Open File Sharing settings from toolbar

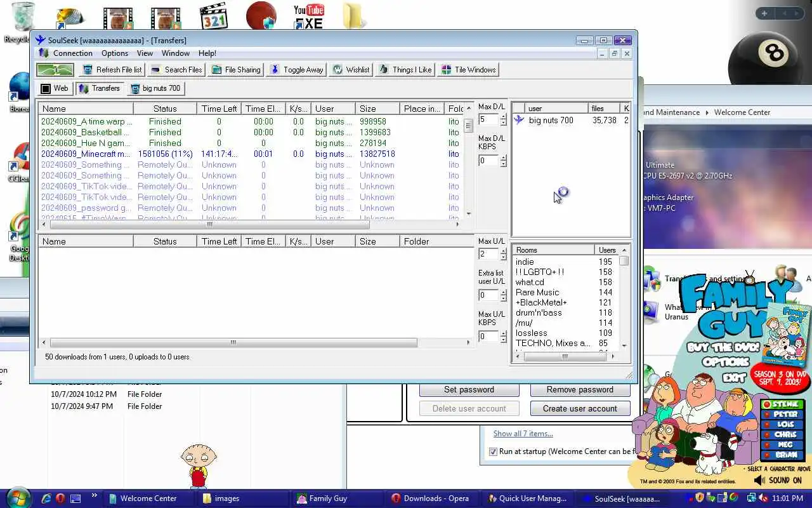tap(236, 70)
